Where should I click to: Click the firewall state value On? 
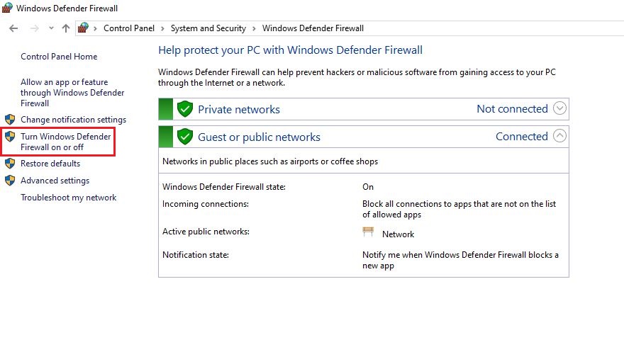(368, 187)
